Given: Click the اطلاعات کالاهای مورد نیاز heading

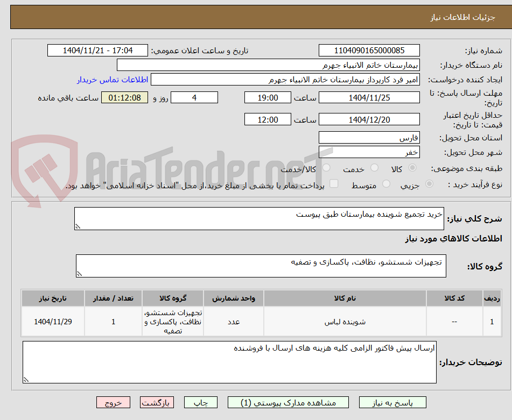Looking at the screenshot, I should pyautogui.click(x=453, y=239).
